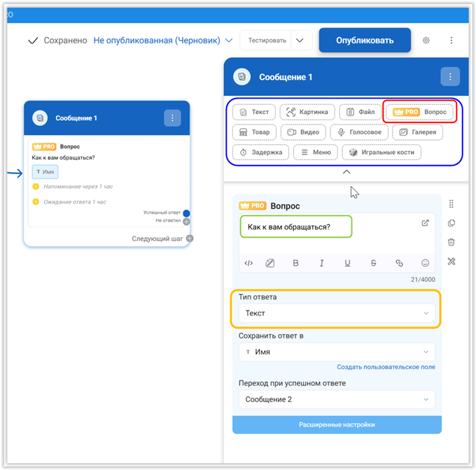Image resolution: width=476 pixels, height=470 pixels.
Task: Click the edit pencil icon in formatting bar
Action: click(x=270, y=263)
